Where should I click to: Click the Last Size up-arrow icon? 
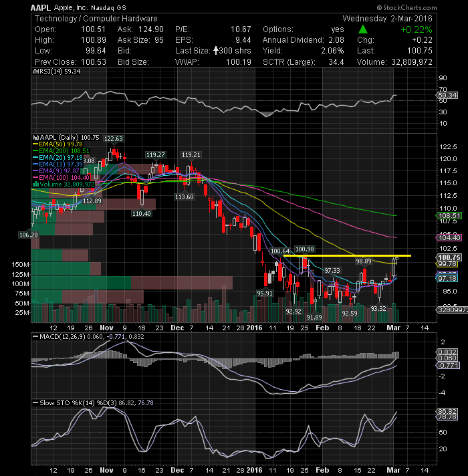[x=215, y=50]
